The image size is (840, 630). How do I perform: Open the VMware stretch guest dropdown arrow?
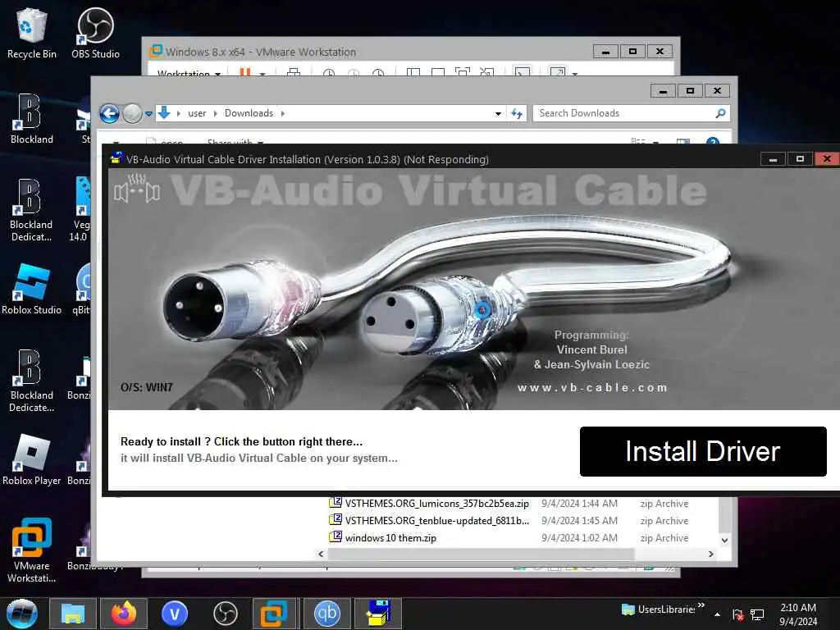575,73
